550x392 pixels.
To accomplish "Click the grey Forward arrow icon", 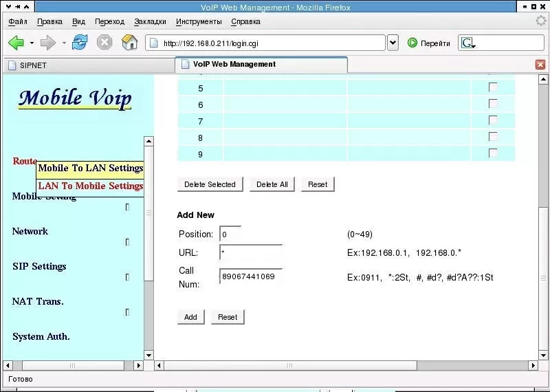I will pyautogui.click(x=48, y=43).
